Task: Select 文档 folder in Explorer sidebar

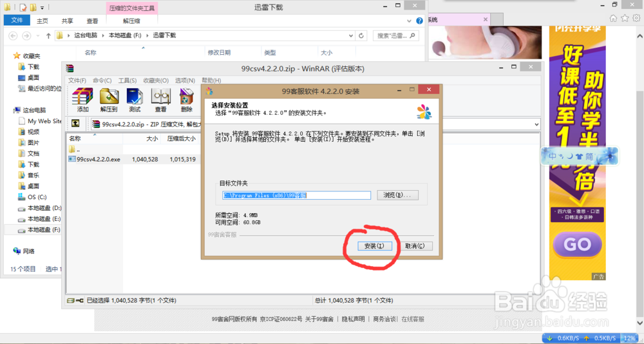Action: point(33,154)
